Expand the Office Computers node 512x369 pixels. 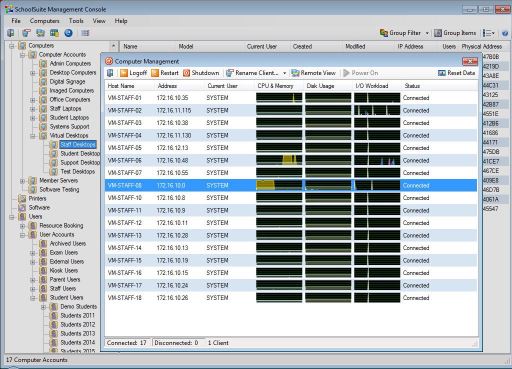[x=33, y=100]
